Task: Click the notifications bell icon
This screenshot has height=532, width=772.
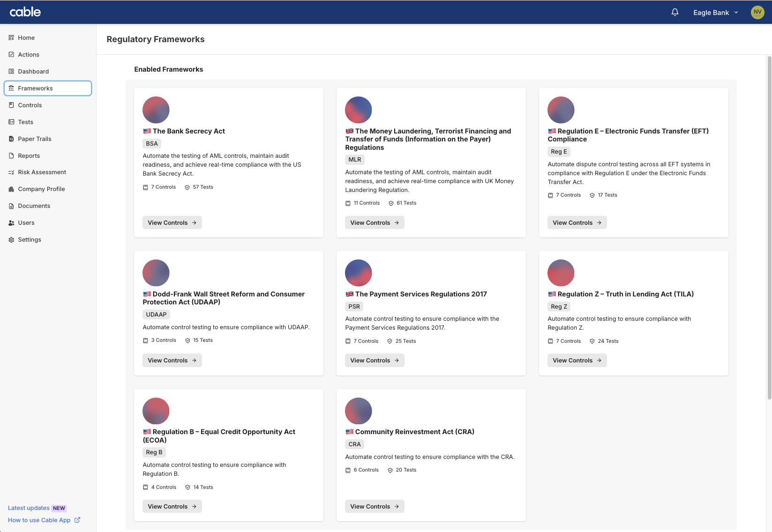Action: pos(675,12)
